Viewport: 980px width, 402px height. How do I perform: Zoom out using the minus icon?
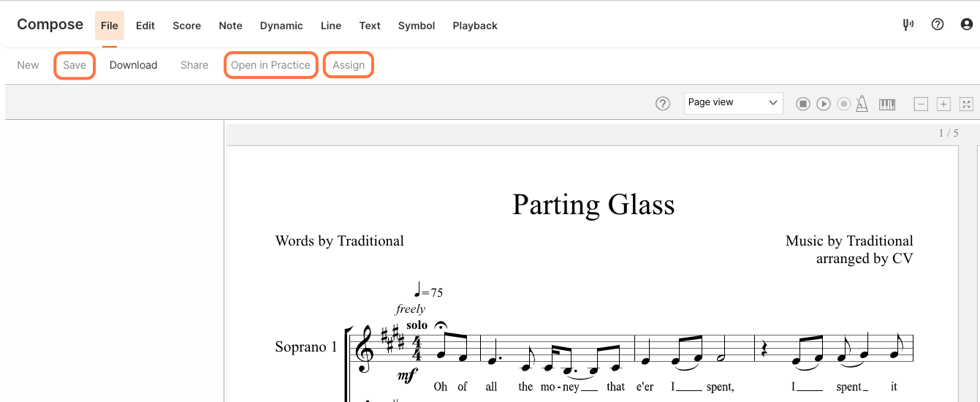[922, 104]
